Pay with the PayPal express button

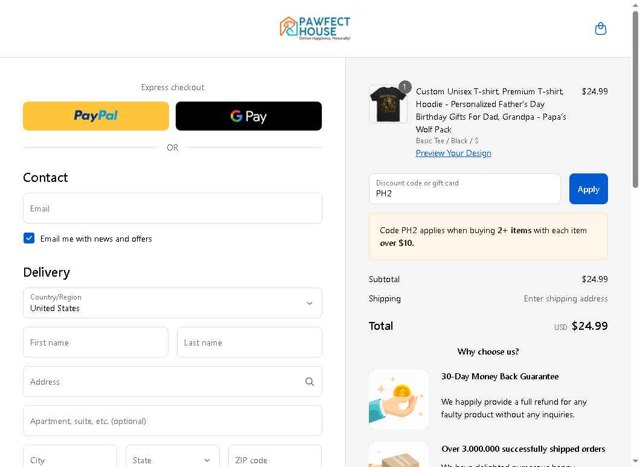click(96, 116)
